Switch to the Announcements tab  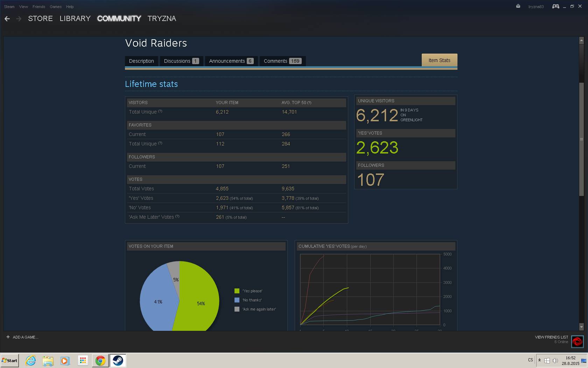tap(231, 61)
